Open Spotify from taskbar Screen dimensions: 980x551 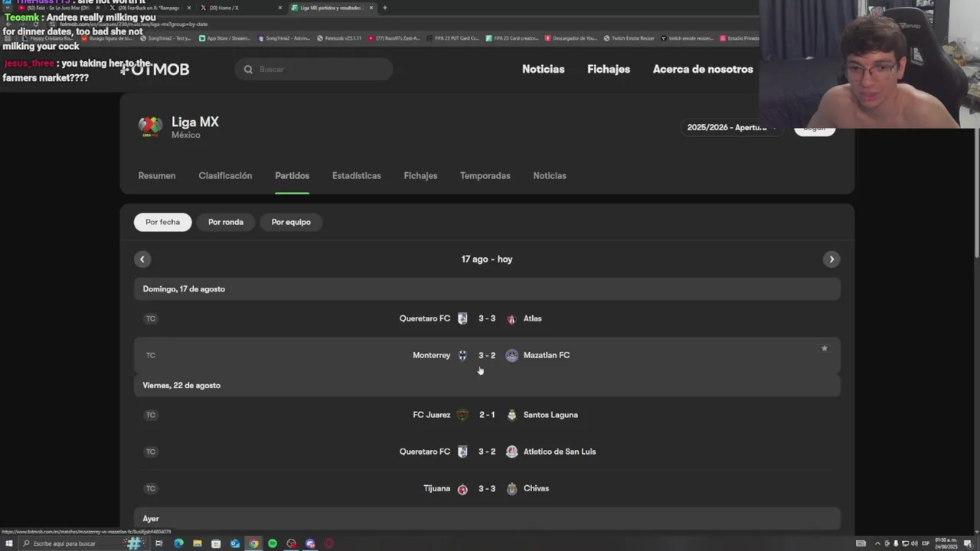click(x=273, y=543)
